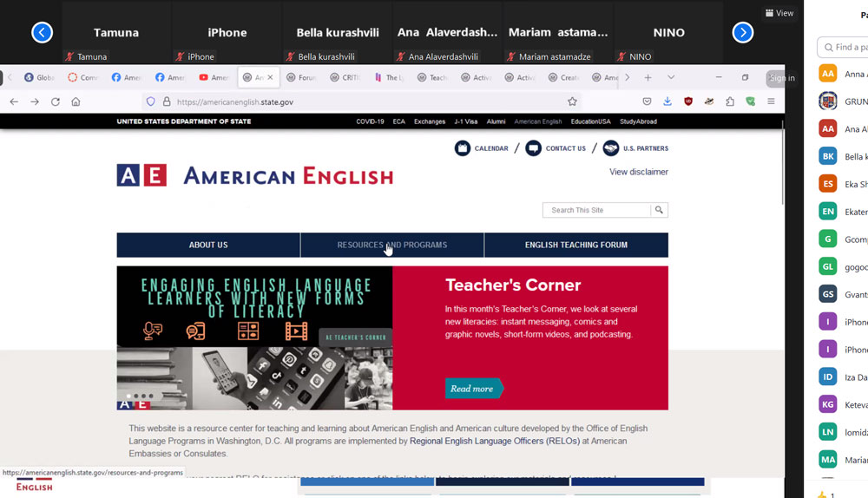This screenshot has height=498, width=868.
Task: Click the Read more button
Action: pos(473,389)
